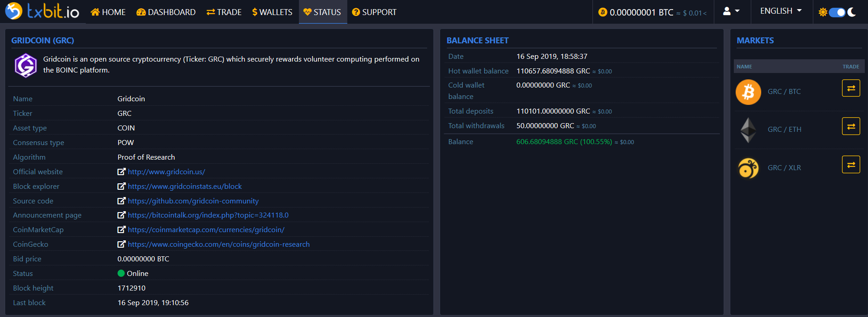Select the block height value 1712910

[131, 288]
